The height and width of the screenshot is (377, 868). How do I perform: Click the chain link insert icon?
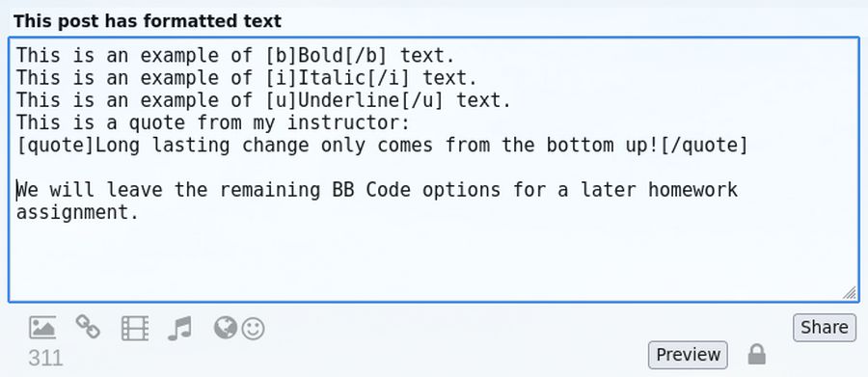pos(88,327)
